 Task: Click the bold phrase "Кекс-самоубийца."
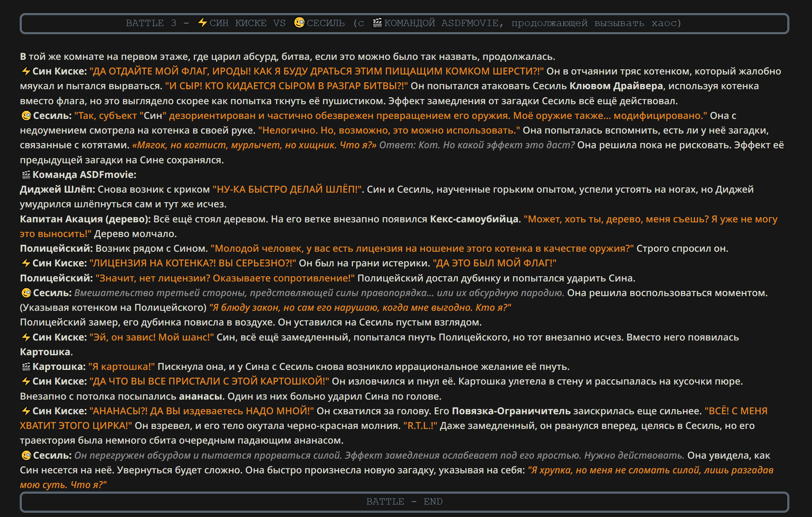click(x=475, y=219)
